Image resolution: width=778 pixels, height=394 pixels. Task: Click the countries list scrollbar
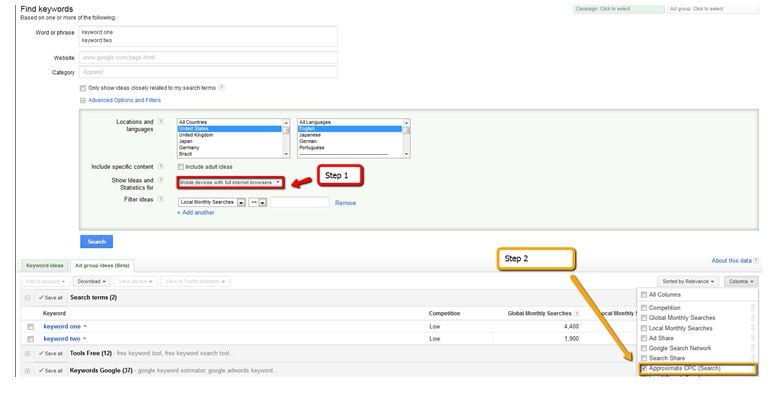tap(286, 138)
